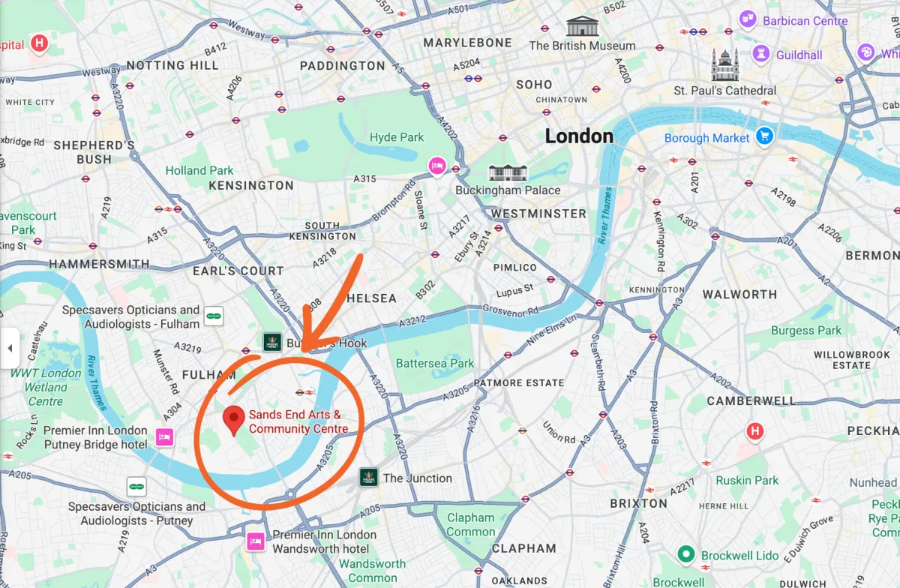Open the Clapham Common park label
This screenshot has width=900, height=588.
471,524
